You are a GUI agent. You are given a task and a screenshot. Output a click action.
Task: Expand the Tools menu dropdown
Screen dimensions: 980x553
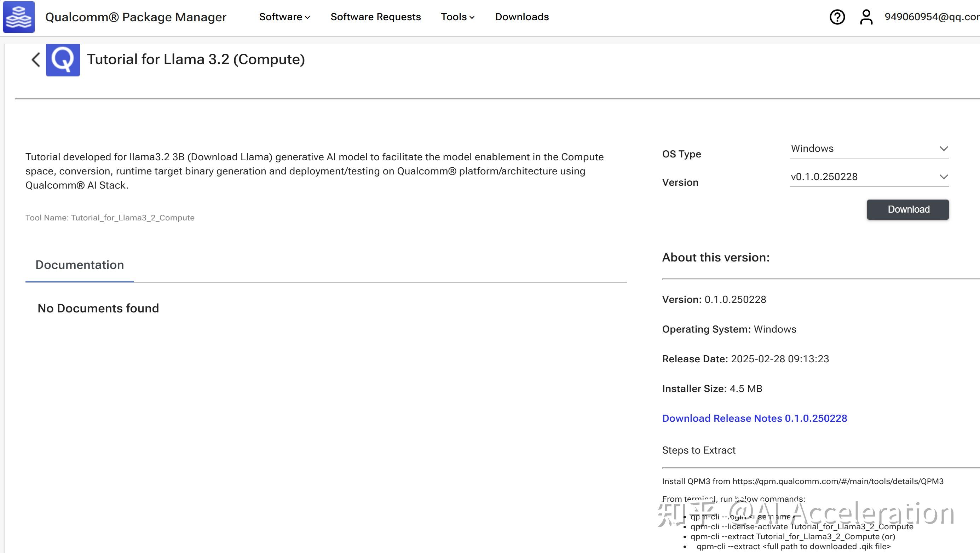(x=457, y=17)
